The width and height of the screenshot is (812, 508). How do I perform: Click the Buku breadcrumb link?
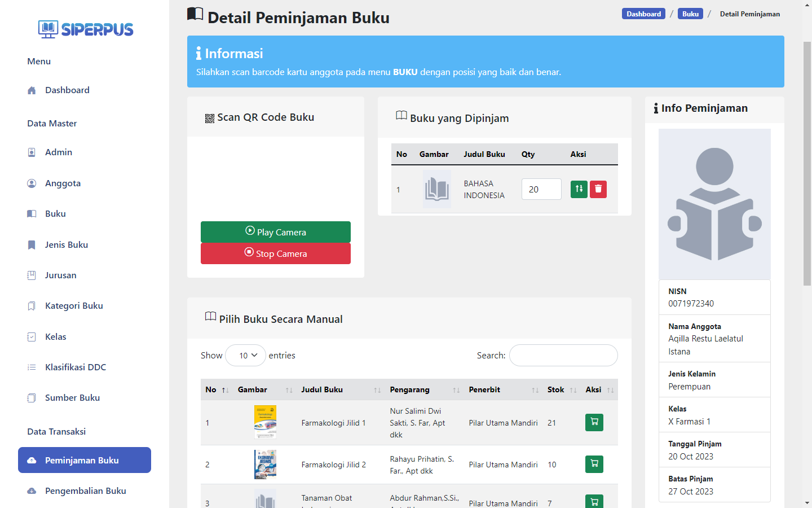coord(690,14)
